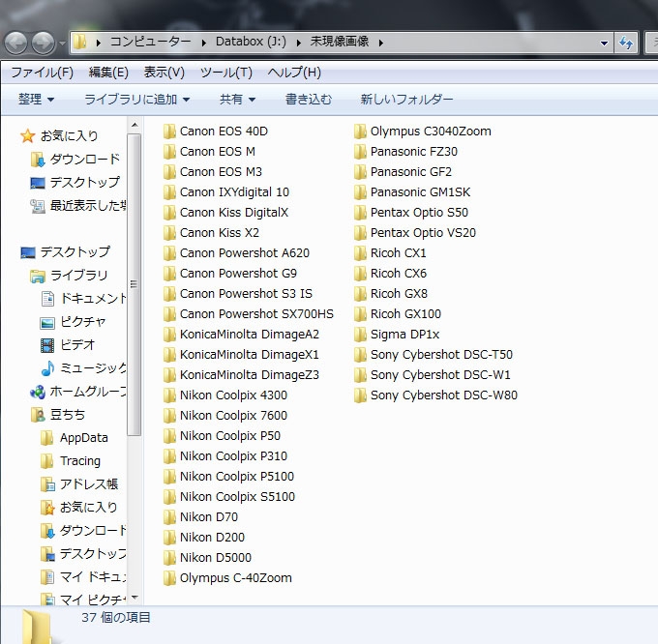Click the ドキュメント library icon
Image resolution: width=658 pixels, height=644 pixels.
pos(47,299)
